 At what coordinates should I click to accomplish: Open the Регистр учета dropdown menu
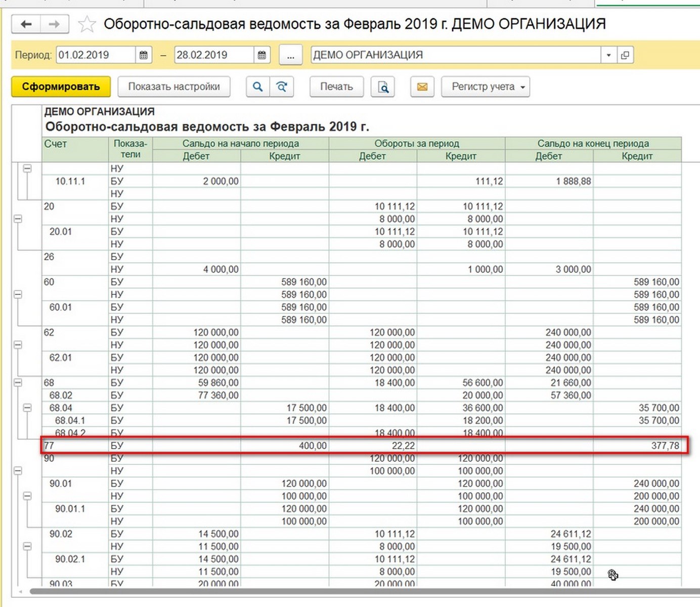click(485, 86)
